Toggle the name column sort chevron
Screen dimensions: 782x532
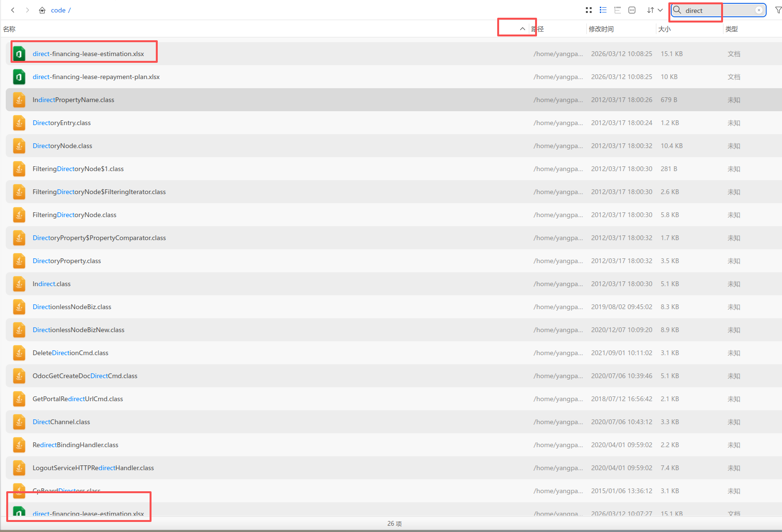pos(523,29)
